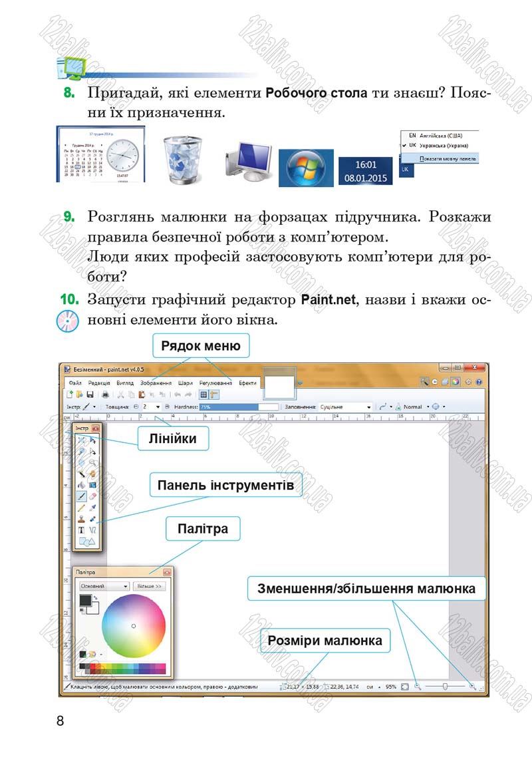Viewport: 532px width, 767px height.
Task: Open the palette options dropdown arrow
Action: [101, 654]
